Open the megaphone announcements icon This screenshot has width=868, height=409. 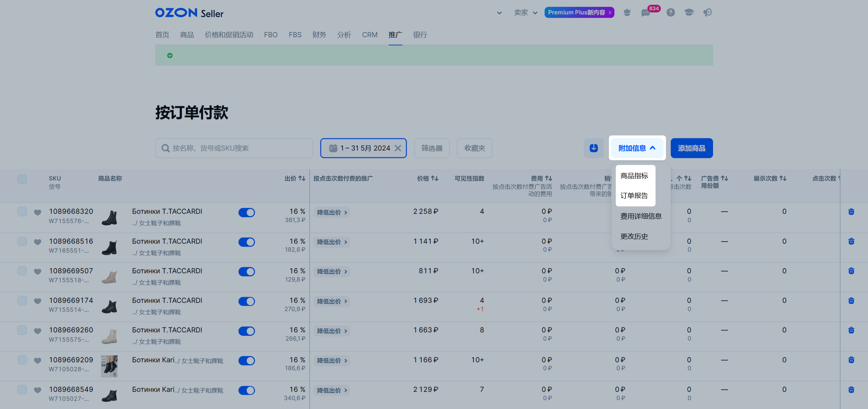(x=707, y=13)
